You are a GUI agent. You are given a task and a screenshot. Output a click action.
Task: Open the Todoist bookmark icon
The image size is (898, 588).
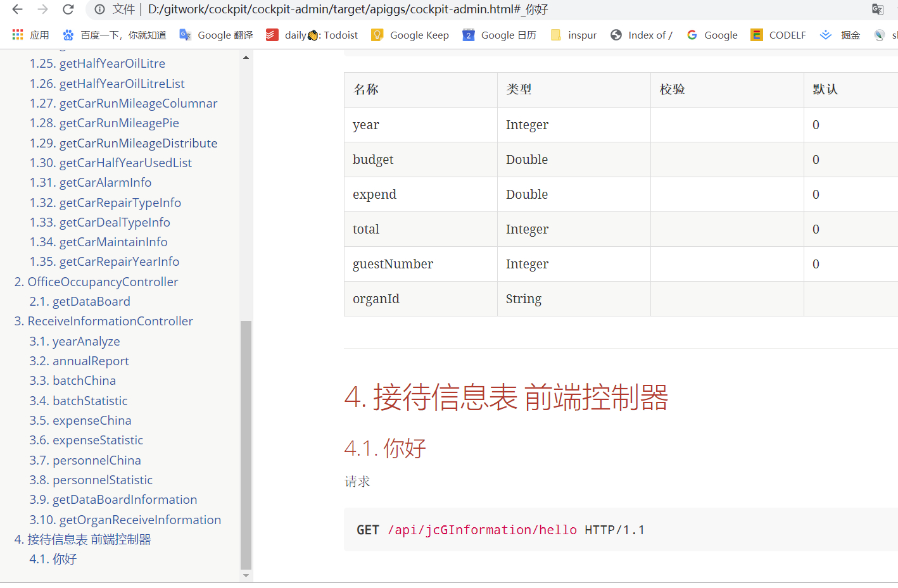point(272,35)
